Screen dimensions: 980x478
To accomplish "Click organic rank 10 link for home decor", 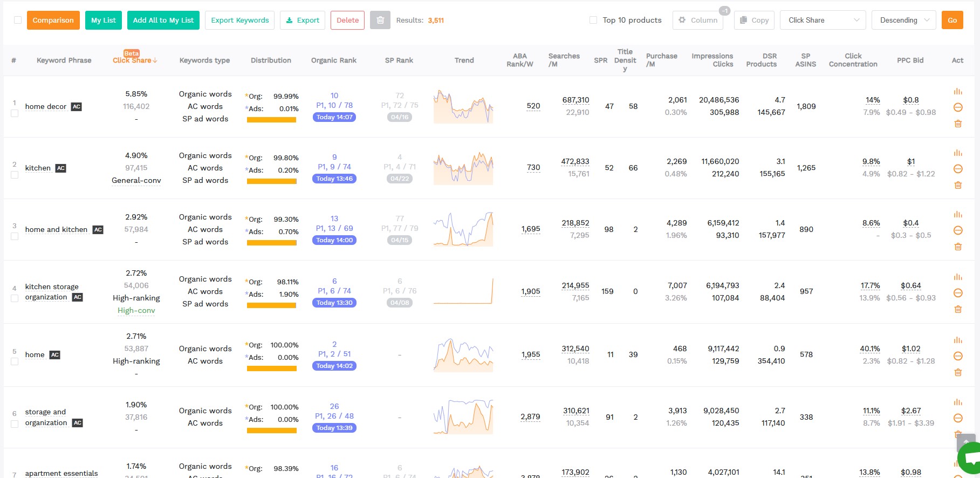I will point(334,95).
